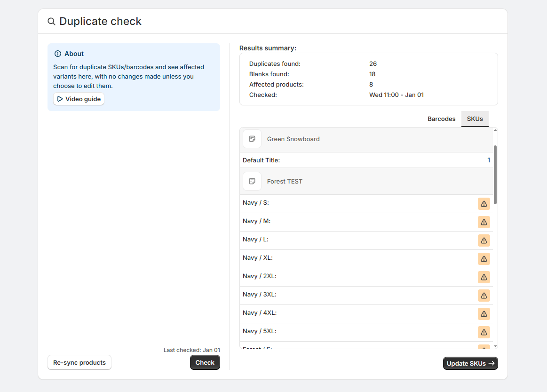Click the Default Title variant row
The height and width of the screenshot is (392, 547).
366,160
